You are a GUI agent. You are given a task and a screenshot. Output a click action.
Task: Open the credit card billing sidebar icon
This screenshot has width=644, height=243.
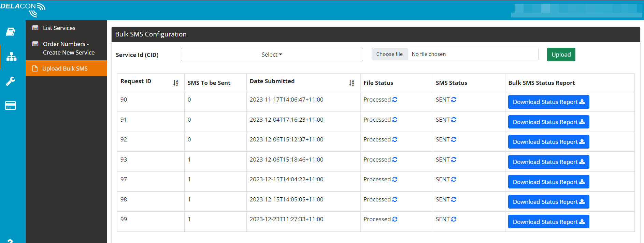[x=11, y=106]
